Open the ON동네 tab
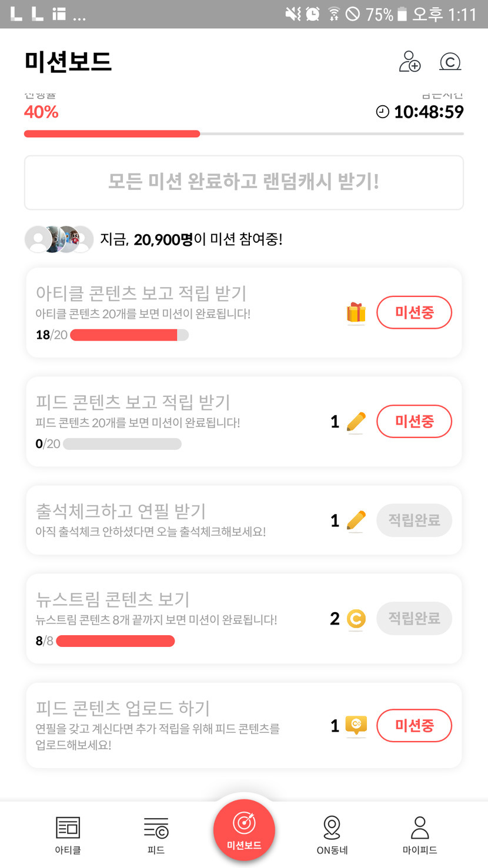 (x=332, y=835)
